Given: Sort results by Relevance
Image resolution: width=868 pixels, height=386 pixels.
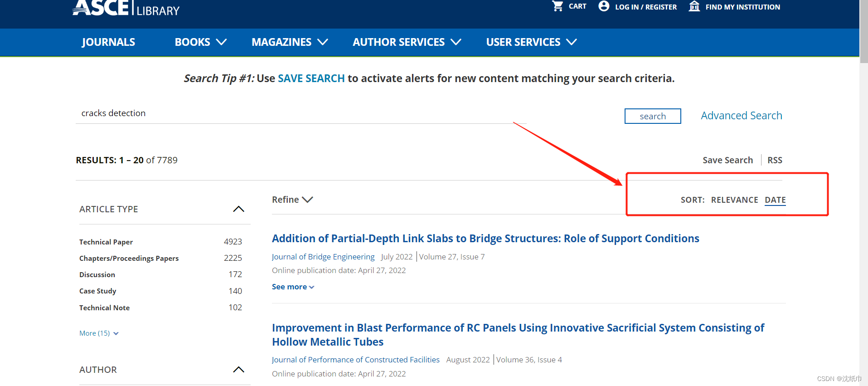Looking at the screenshot, I should tap(734, 200).
